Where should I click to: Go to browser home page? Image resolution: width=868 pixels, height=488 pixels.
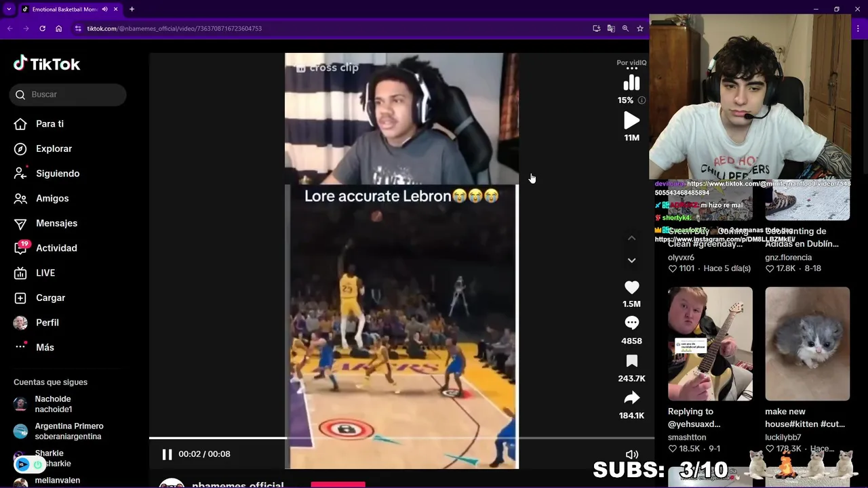click(x=59, y=28)
